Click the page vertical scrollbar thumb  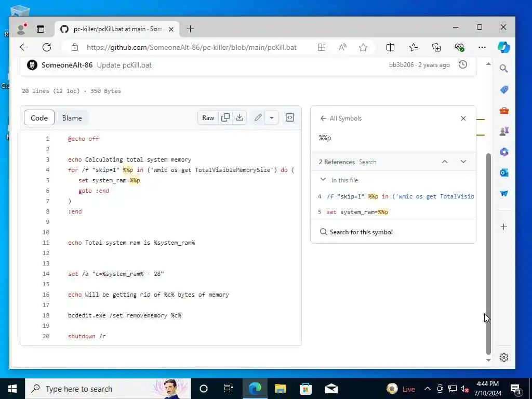tap(488, 254)
